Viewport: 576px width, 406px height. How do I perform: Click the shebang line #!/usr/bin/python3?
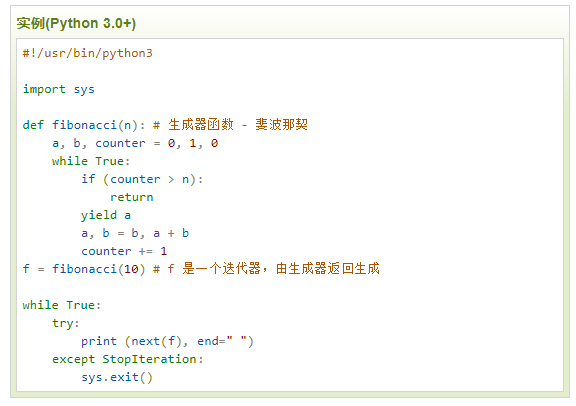(87, 53)
